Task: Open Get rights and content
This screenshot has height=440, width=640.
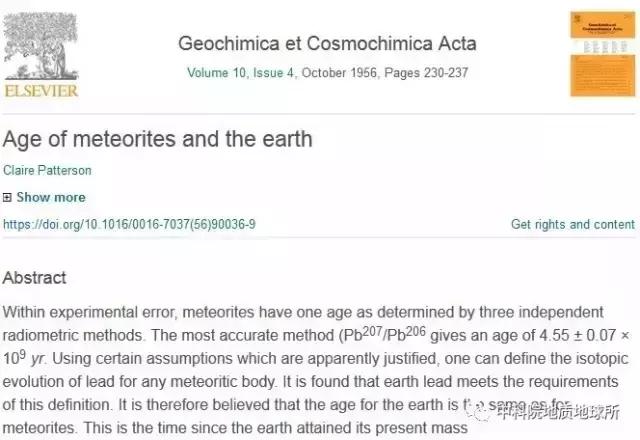Action: pyautogui.click(x=572, y=224)
